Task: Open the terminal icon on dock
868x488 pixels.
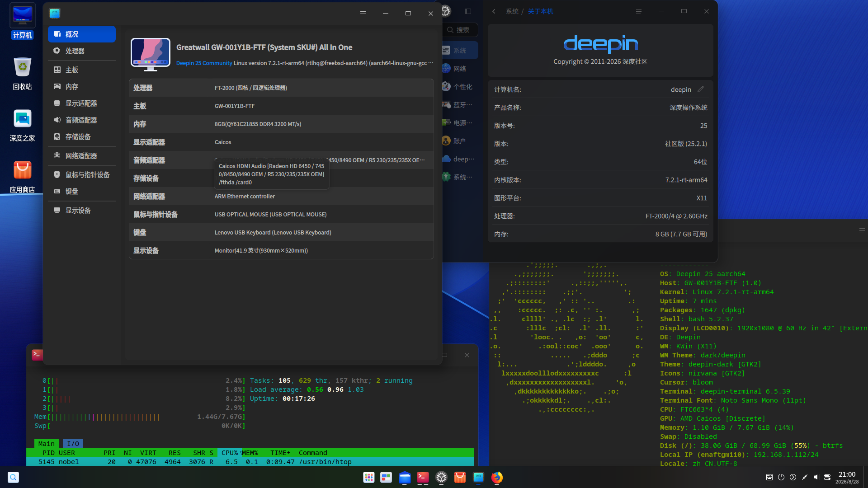Action: tap(423, 477)
